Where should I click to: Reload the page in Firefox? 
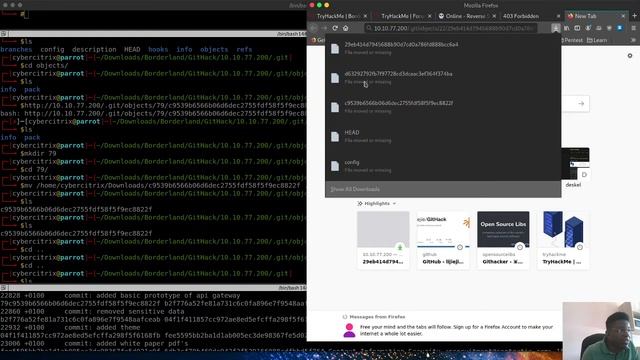pyautogui.click(x=335, y=28)
